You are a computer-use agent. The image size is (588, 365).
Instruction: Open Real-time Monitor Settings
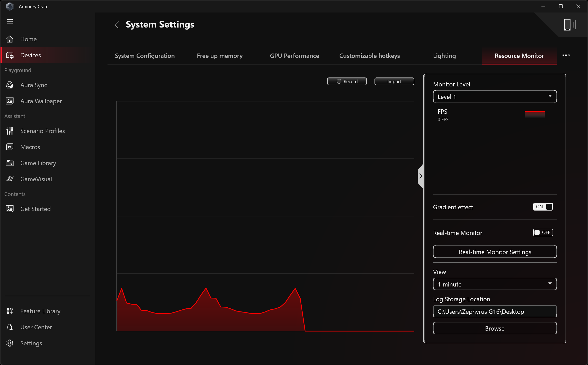coord(495,252)
